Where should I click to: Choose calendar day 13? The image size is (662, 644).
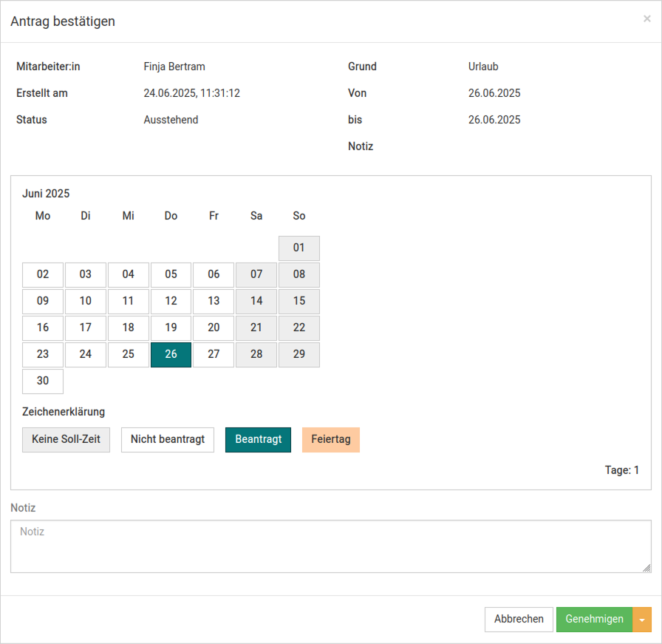click(214, 302)
